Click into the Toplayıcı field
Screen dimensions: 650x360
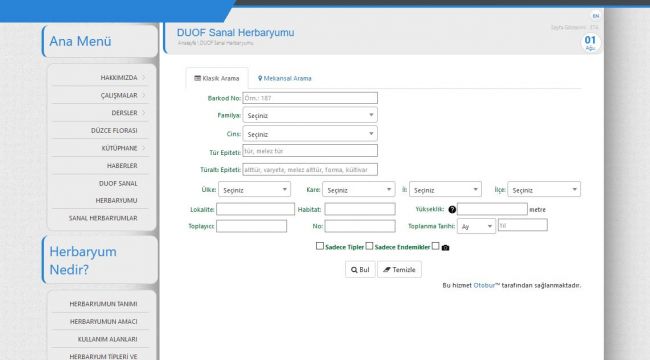(251, 226)
